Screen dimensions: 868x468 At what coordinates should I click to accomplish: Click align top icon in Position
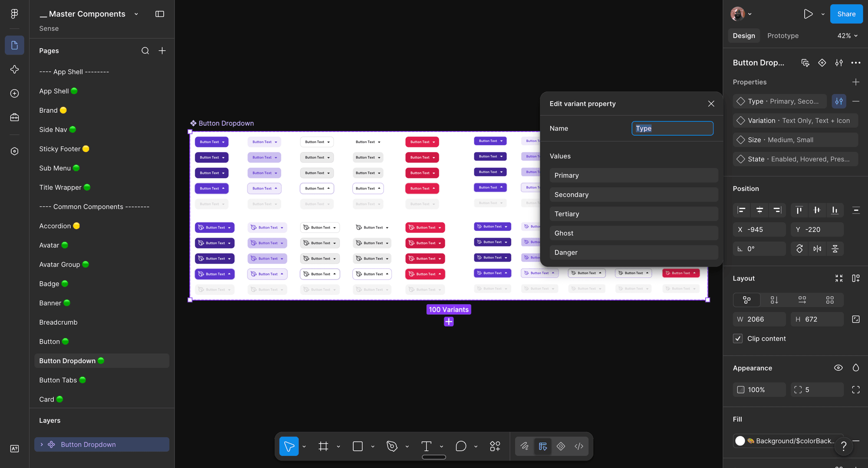pyautogui.click(x=799, y=210)
